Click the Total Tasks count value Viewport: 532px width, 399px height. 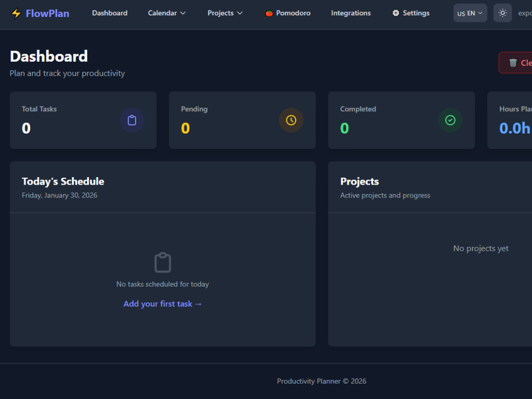[x=26, y=128]
